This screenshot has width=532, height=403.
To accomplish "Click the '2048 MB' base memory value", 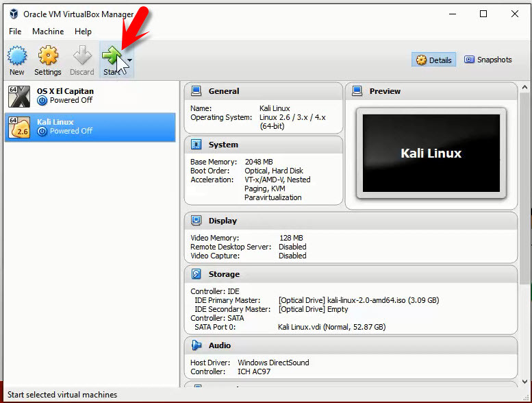I will pyautogui.click(x=259, y=162).
